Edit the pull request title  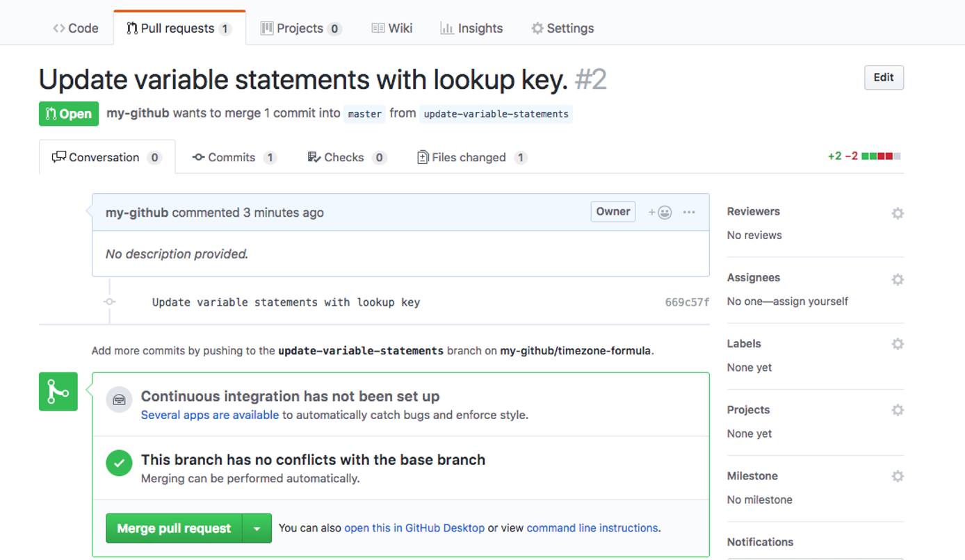pos(883,77)
